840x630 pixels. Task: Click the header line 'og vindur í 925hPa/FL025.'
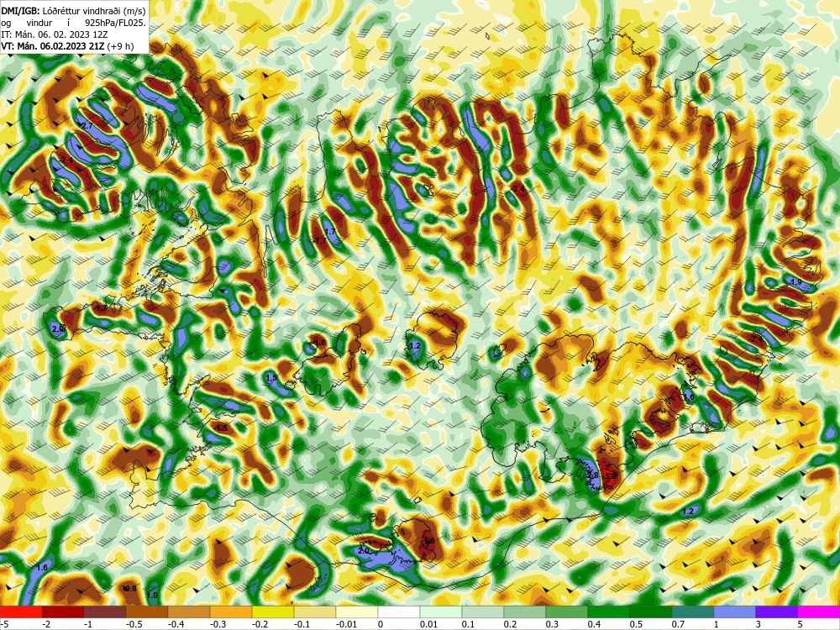point(73,23)
